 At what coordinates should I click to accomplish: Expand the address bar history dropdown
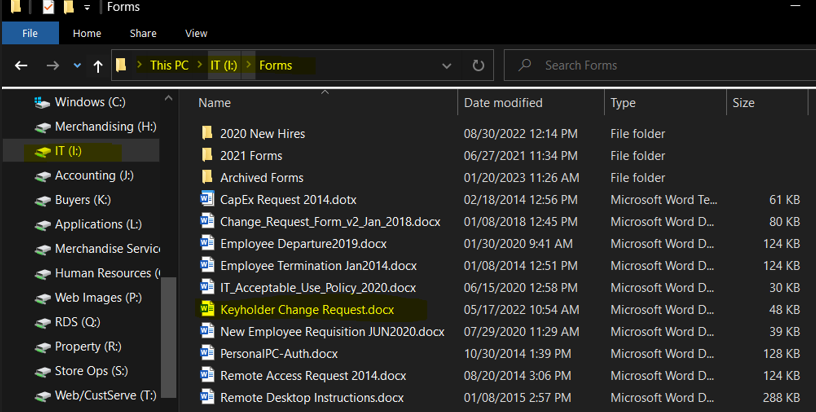click(446, 66)
